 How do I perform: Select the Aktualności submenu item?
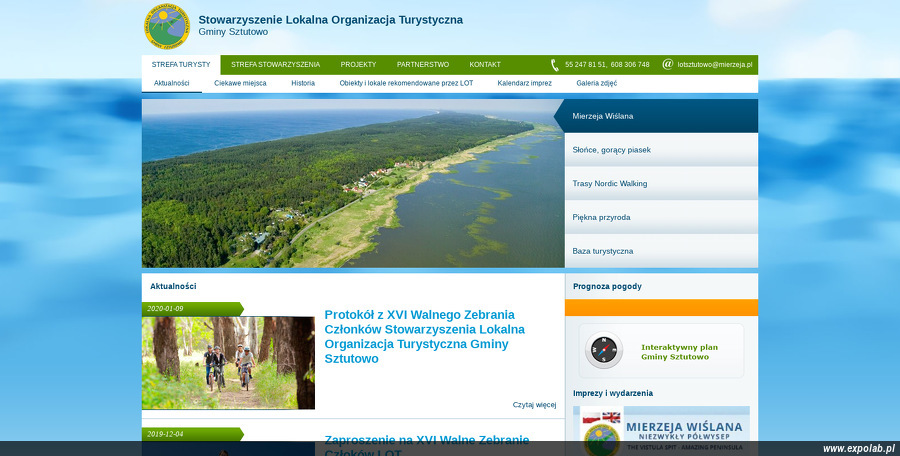click(172, 83)
